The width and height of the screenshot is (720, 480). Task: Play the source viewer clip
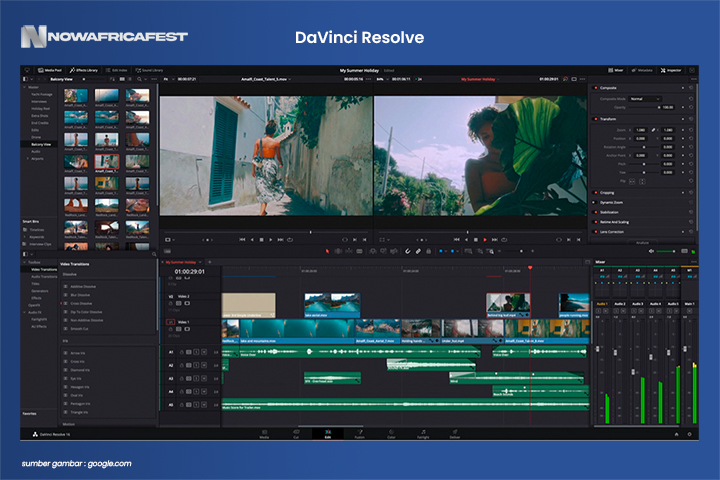(271, 240)
